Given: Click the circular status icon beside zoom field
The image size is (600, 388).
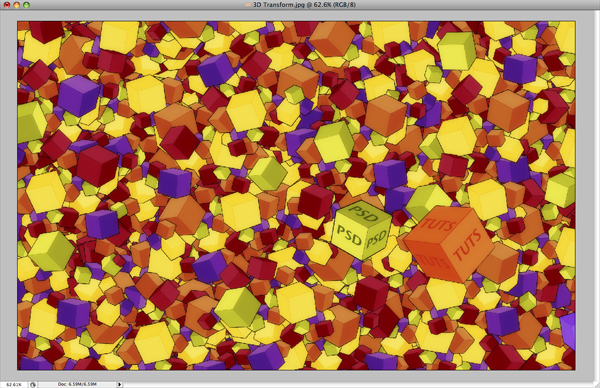Looking at the screenshot, I should (x=33, y=384).
